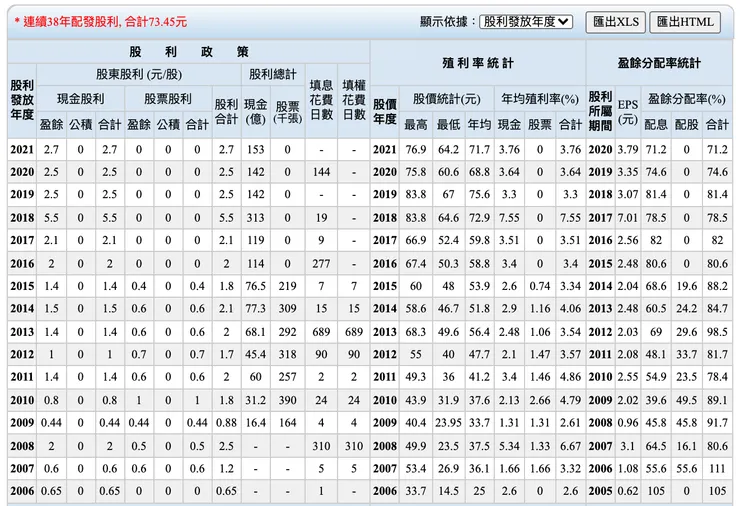Click the 股價年度 column header
Viewport: 740px width, 506px height.
pos(385,112)
